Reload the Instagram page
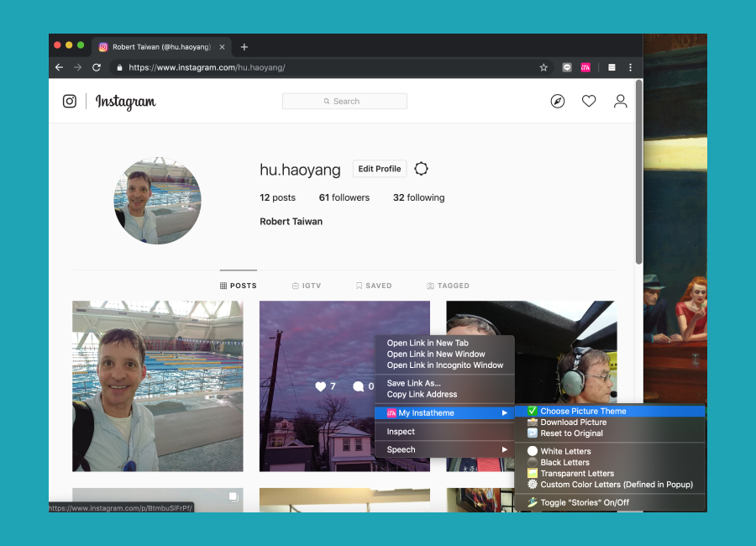This screenshot has height=546, width=756. point(97,67)
